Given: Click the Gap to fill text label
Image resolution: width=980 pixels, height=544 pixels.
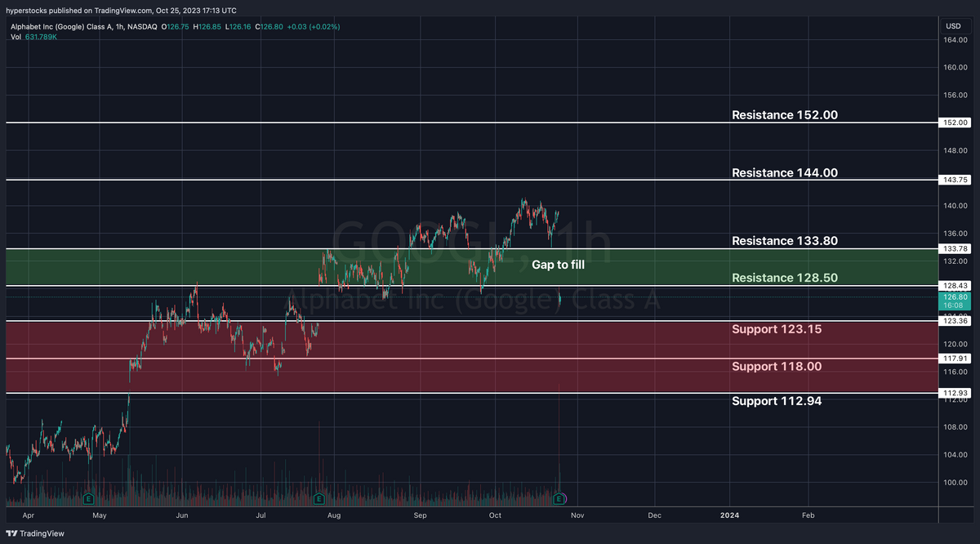Looking at the screenshot, I should (558, 265).
